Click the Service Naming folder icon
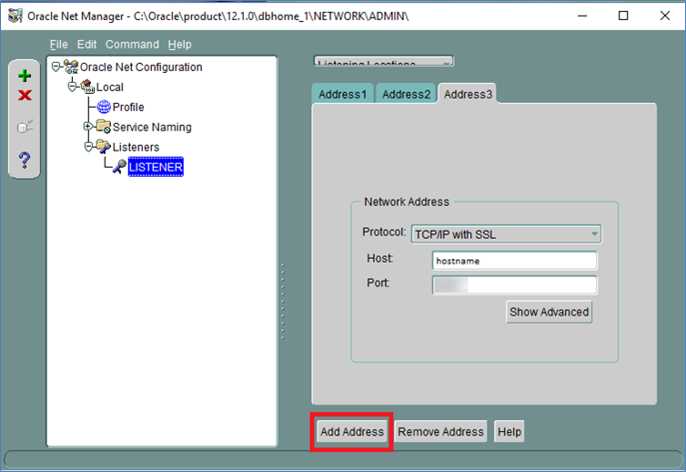Screen dimensions: 686x472 pos(103,126)
